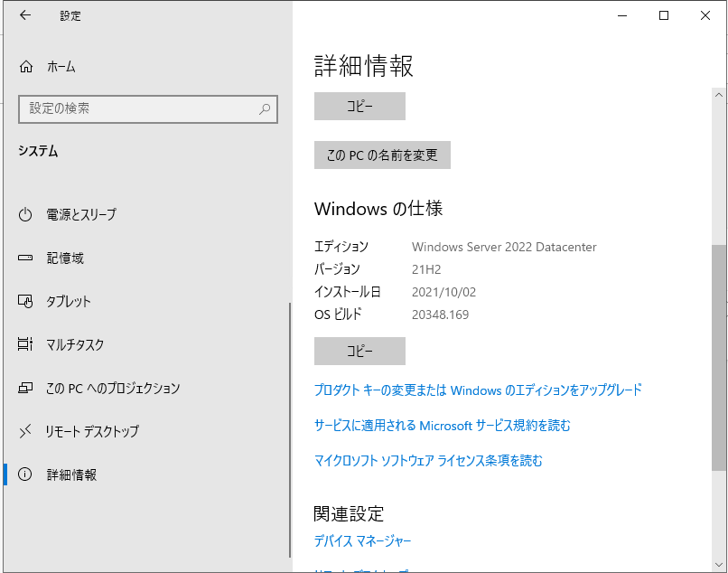Click the sidebar scrollbar thumb
The height and width of the screenshot is (573, 728).
point(290,430)
